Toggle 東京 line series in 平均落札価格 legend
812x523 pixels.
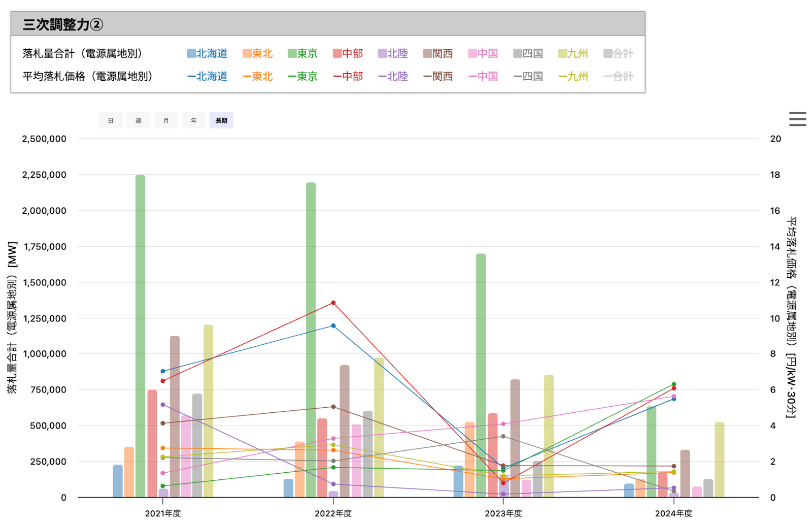click(302, 76)
